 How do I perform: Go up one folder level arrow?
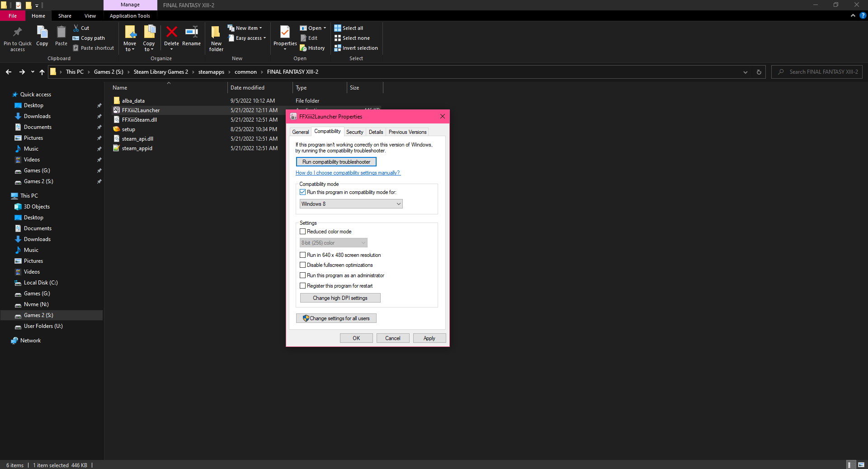click(x=42, y=72)
